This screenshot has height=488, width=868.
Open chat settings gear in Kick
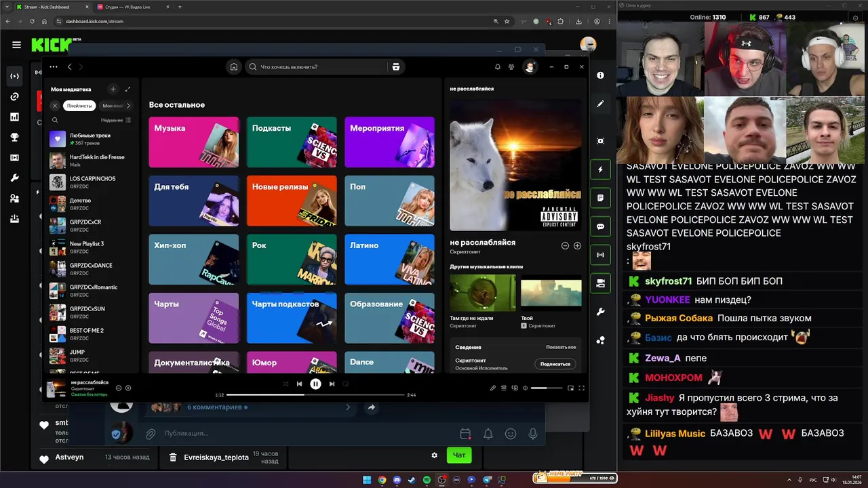click(435, 455)
